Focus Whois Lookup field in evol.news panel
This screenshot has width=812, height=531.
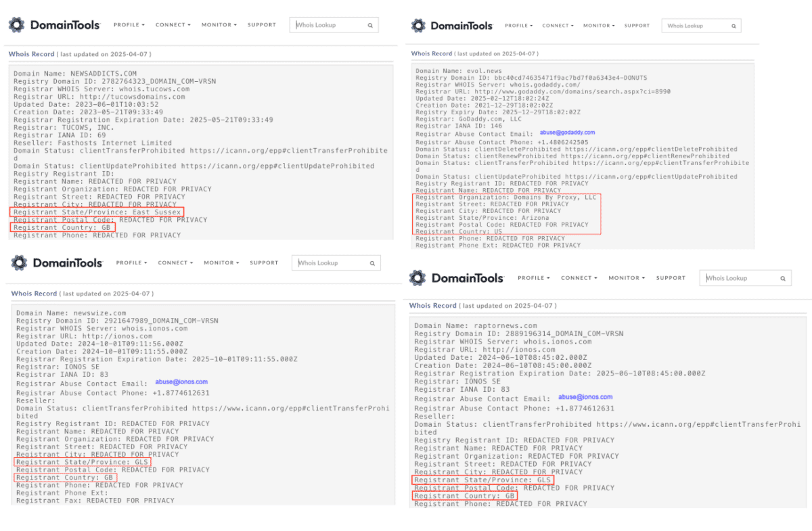701,26
